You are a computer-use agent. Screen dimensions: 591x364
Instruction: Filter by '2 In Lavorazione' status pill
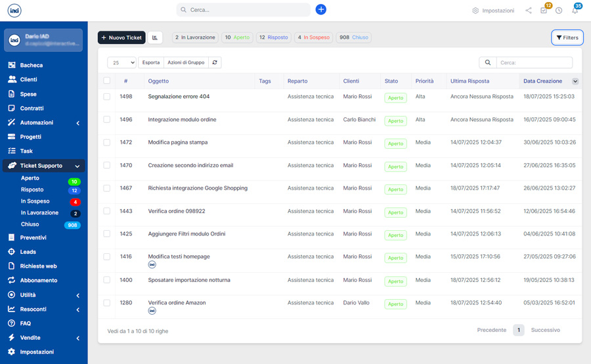tap(195, 37)
